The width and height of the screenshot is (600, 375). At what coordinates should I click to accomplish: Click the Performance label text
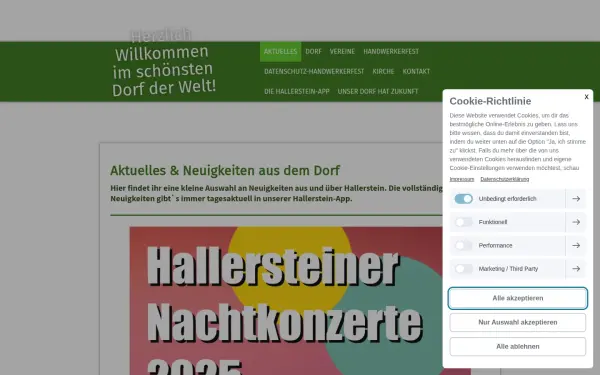tap(495, 245)
